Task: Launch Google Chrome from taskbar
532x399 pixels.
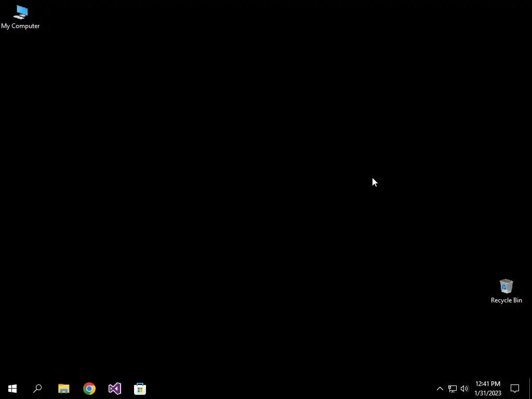Action: 89,389
